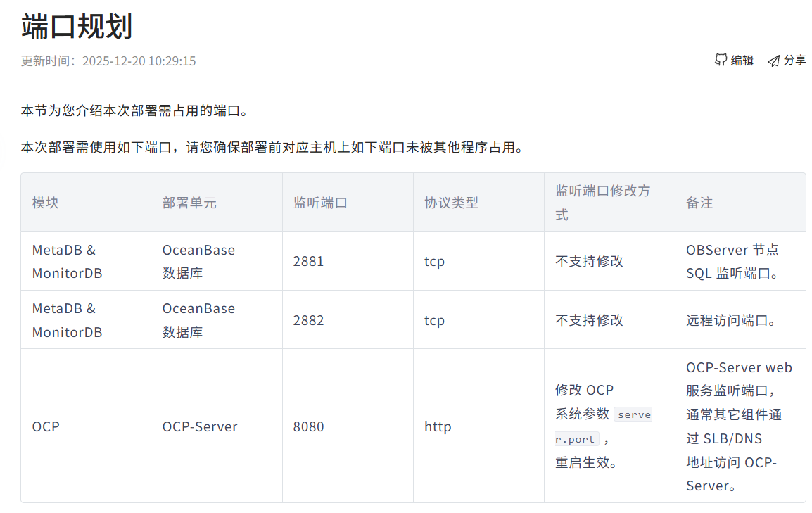The image size is (812, 513).
Task: Click the 2881 port cell
Action: click(x=309, y=261)
